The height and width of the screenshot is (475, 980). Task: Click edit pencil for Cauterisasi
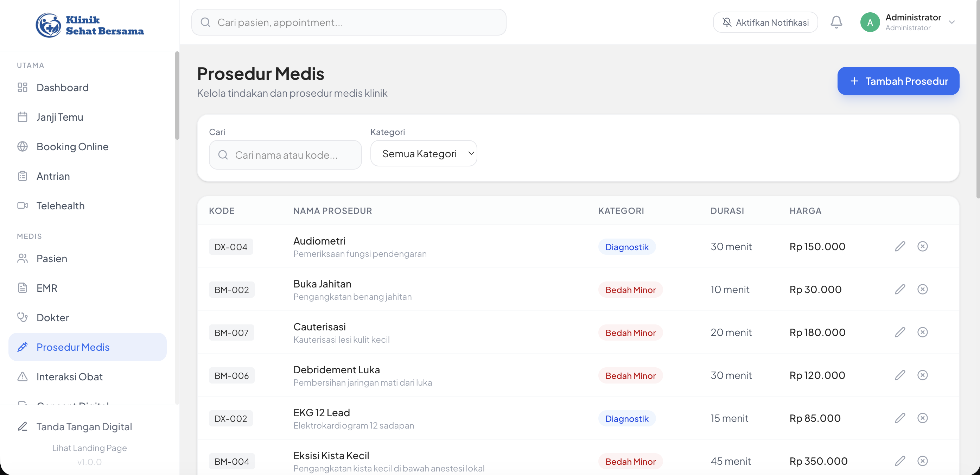900,332
